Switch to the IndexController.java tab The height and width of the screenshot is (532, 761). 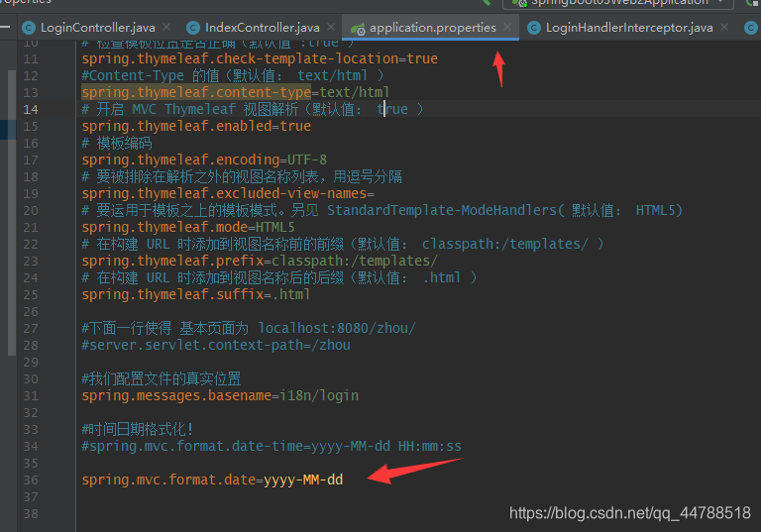(x=262, y=28)
